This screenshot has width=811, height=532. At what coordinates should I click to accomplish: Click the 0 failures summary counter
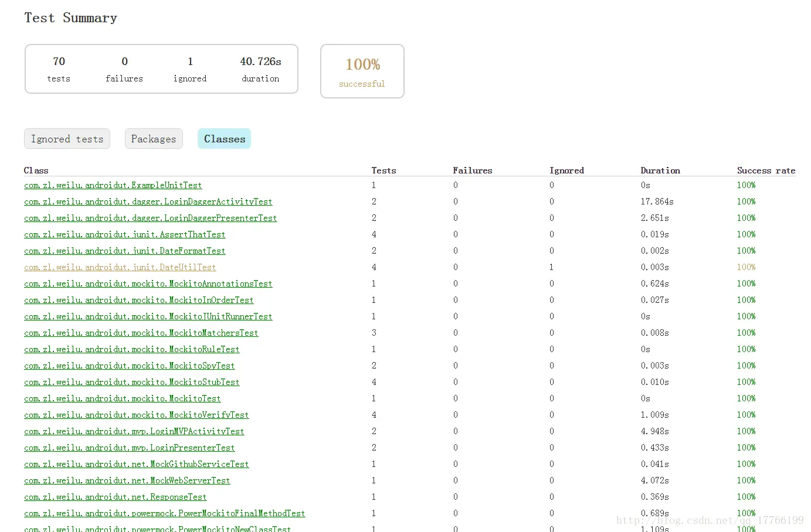pos(124,69)
